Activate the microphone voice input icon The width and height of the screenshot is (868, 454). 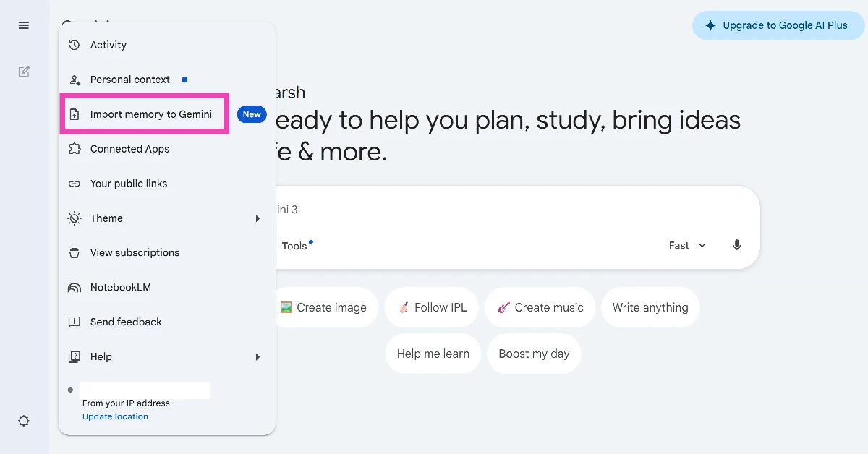(x=736, y=245)
